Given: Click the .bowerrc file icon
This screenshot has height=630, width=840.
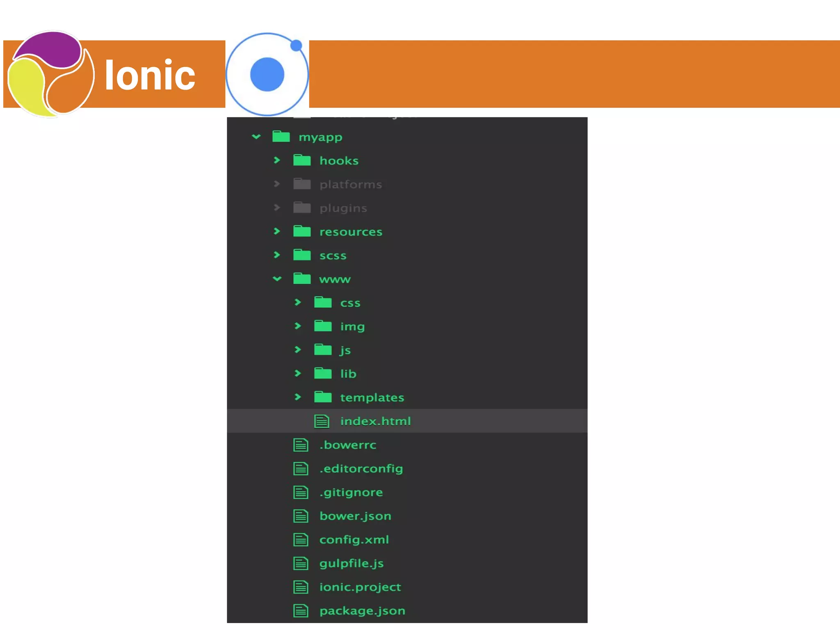Looking at the screenshot, I should pyautogui.click(x=301, y=445).
